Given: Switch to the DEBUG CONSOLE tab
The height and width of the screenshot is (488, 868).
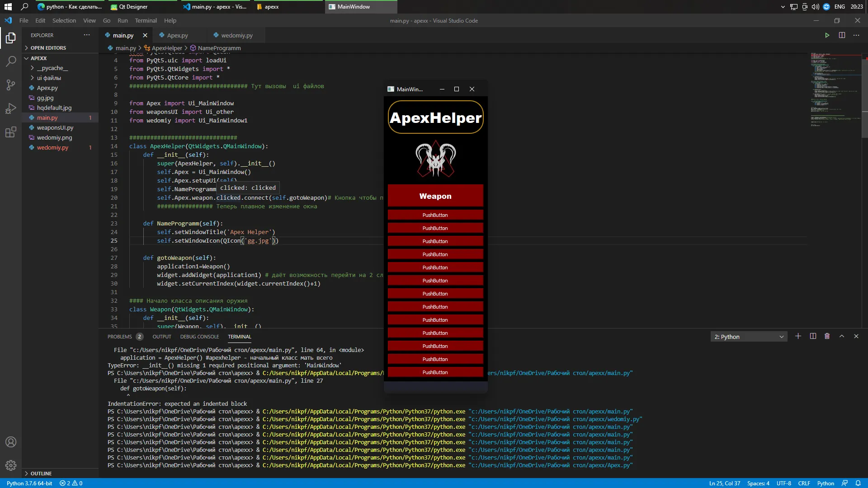Looking at the screenshot, I should tap(199, 337).
